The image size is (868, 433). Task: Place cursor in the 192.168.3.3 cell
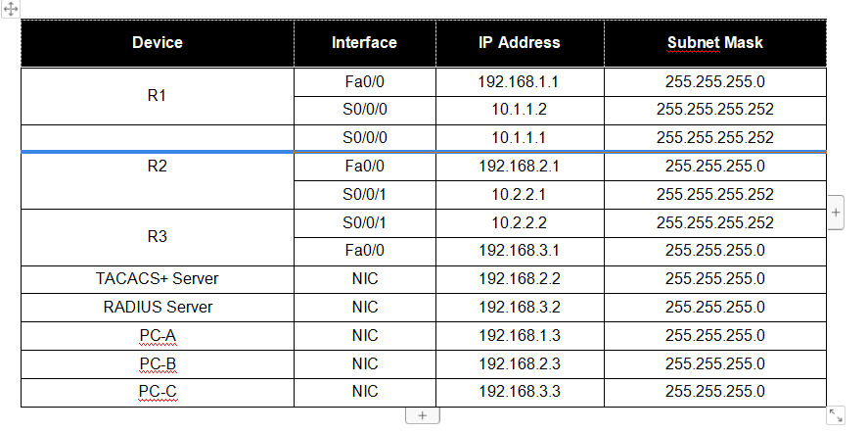[519, 393]
